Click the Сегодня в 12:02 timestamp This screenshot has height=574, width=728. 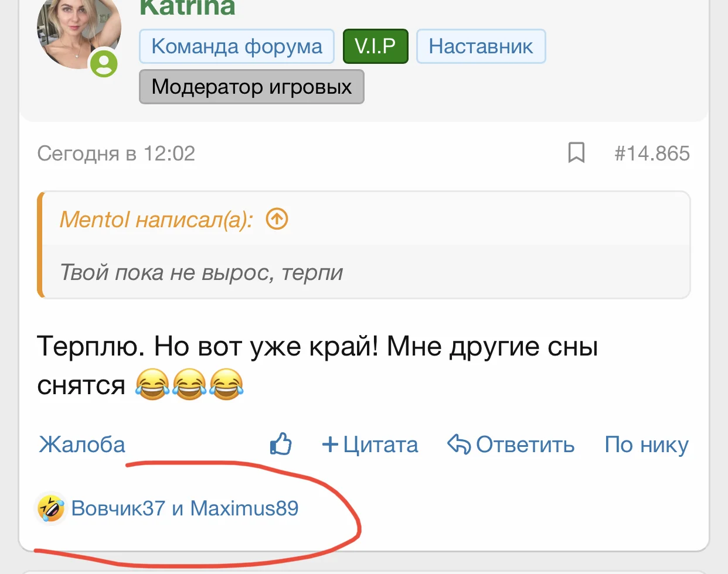pos(116,153)
